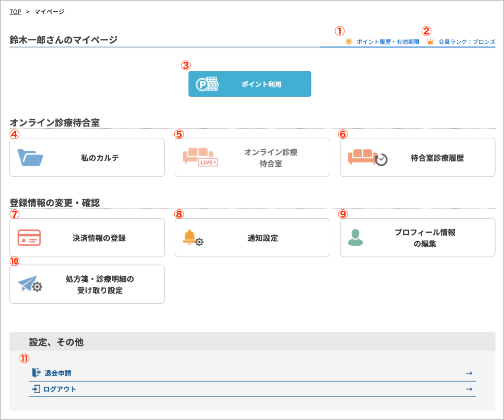Click the exit door icon beside 退会申請
The height and width of the screenshot is (420, 504).
[x=36, y=373]
